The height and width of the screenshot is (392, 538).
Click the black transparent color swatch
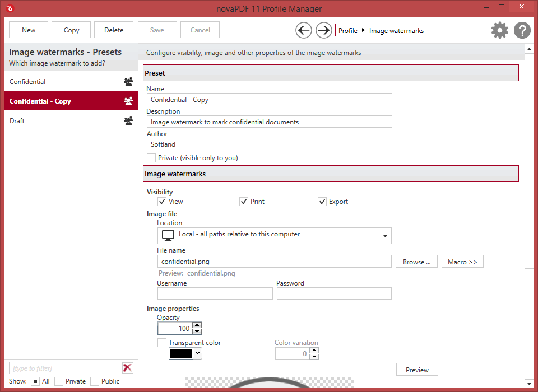click(x=181, y=353)
